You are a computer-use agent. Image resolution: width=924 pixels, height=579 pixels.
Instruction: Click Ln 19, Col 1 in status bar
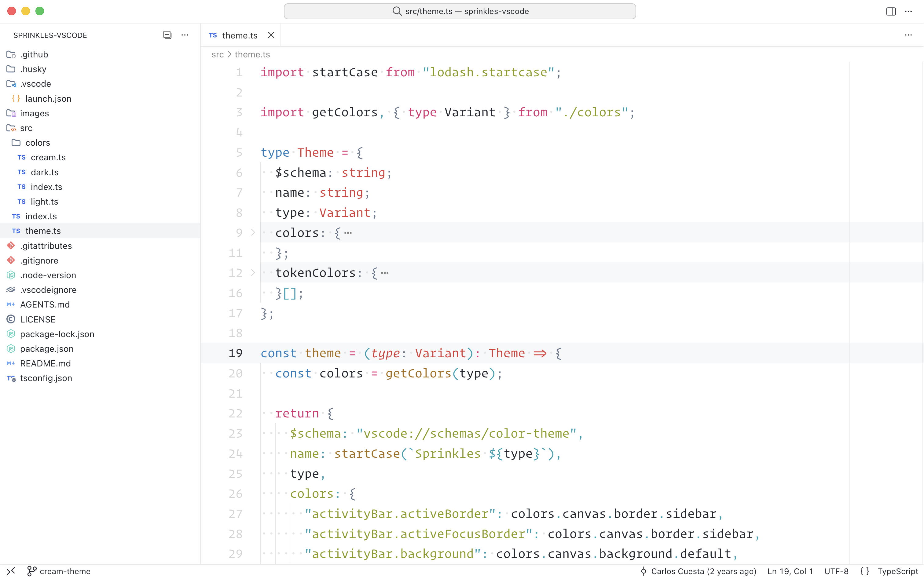[790, 571]
